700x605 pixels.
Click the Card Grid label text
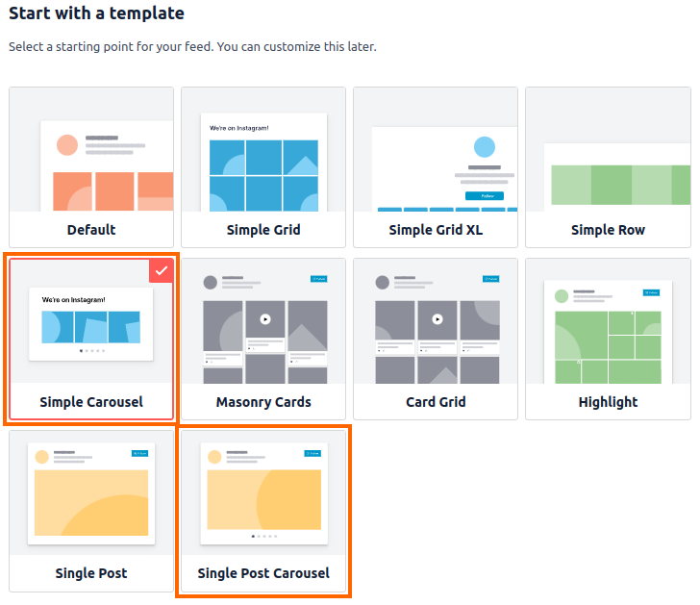(436, 402)
